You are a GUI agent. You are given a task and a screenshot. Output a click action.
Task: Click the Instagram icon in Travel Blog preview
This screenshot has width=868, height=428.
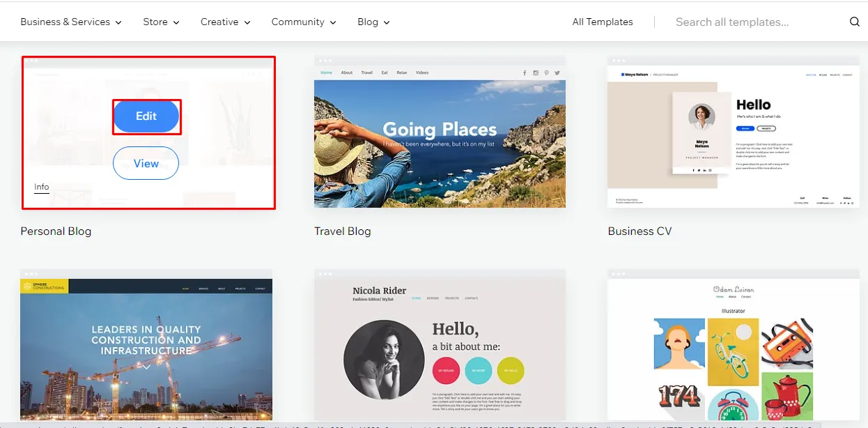tap(536, 72)
